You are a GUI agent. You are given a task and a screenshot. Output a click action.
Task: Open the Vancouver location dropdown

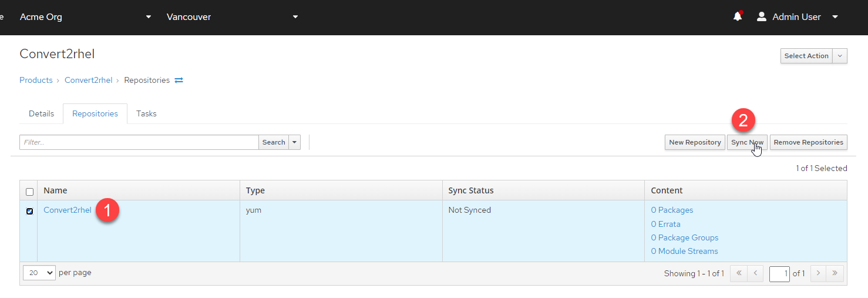pyautogui.click(x=295, y=17)
